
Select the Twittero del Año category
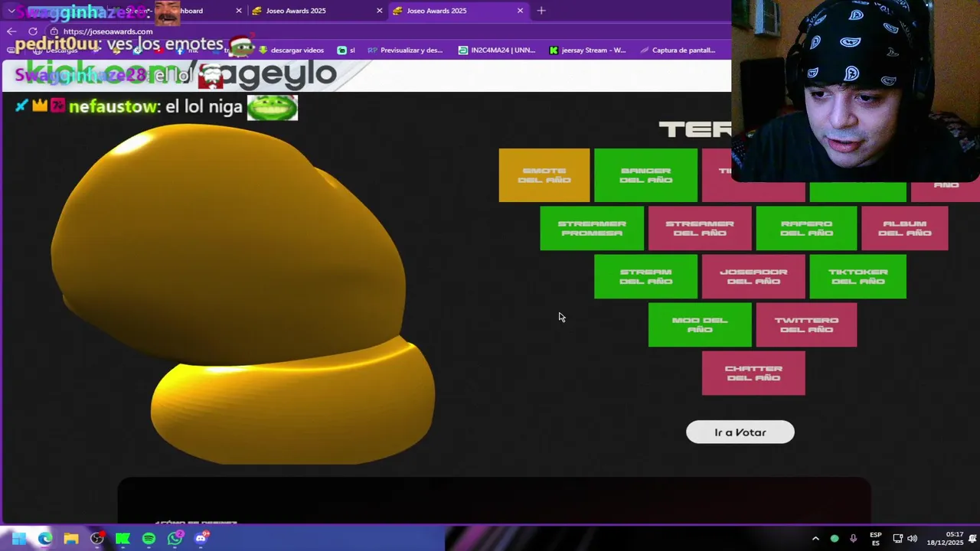click(806, 325)
